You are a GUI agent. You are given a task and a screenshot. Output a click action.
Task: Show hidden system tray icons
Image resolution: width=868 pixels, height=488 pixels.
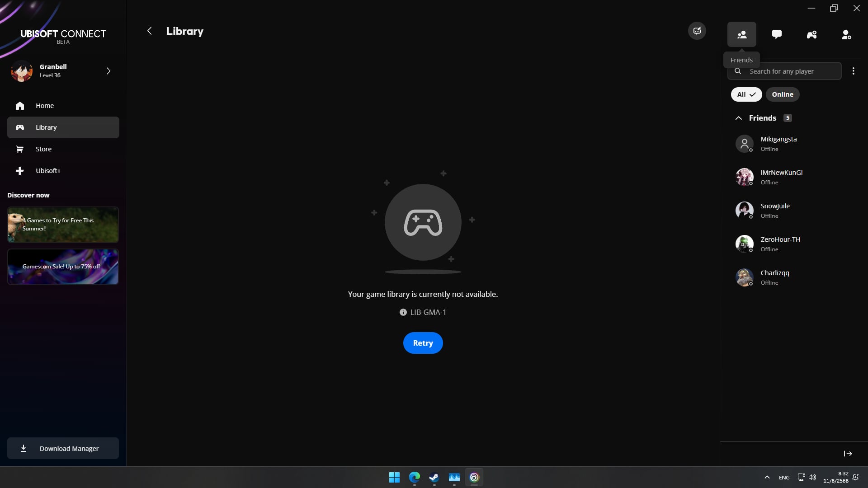click(x=767, y=477)
